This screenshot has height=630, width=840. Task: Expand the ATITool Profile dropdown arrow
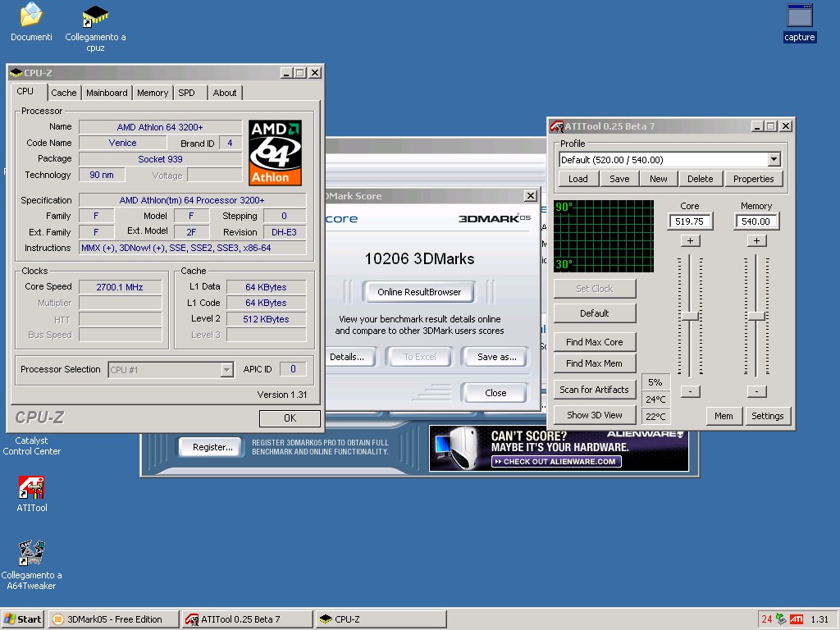coord(774,160)
